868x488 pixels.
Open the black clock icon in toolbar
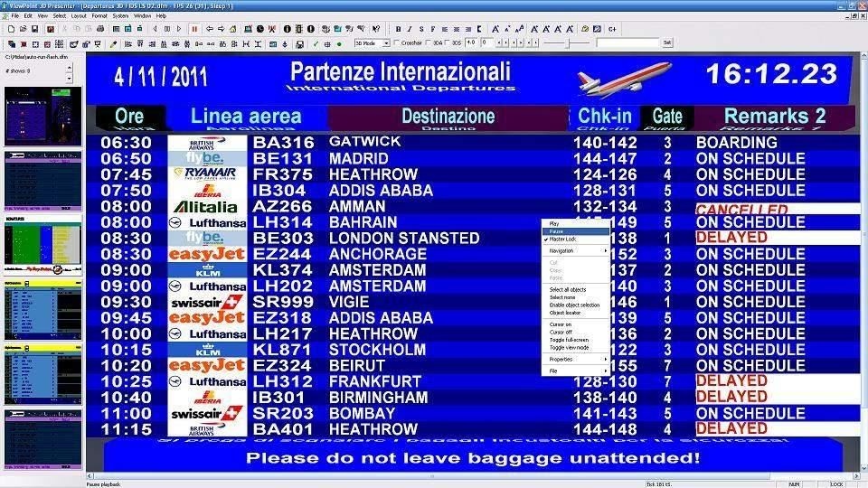tap(259, 29)
